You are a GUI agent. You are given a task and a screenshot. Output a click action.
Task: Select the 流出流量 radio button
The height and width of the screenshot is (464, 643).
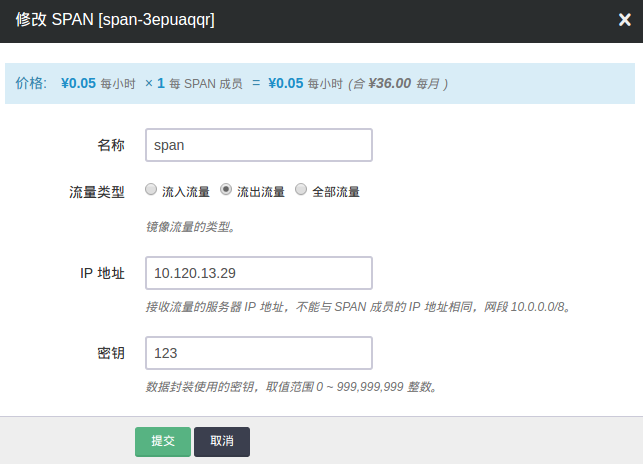(x=226, y=190)
